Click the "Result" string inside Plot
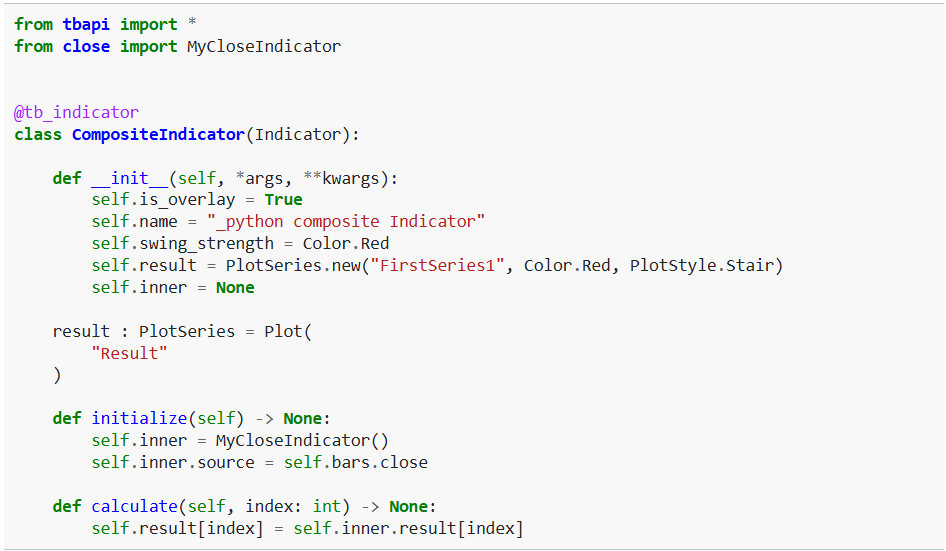This screenshot has width=946, height=551. click(x=129, y=353)
